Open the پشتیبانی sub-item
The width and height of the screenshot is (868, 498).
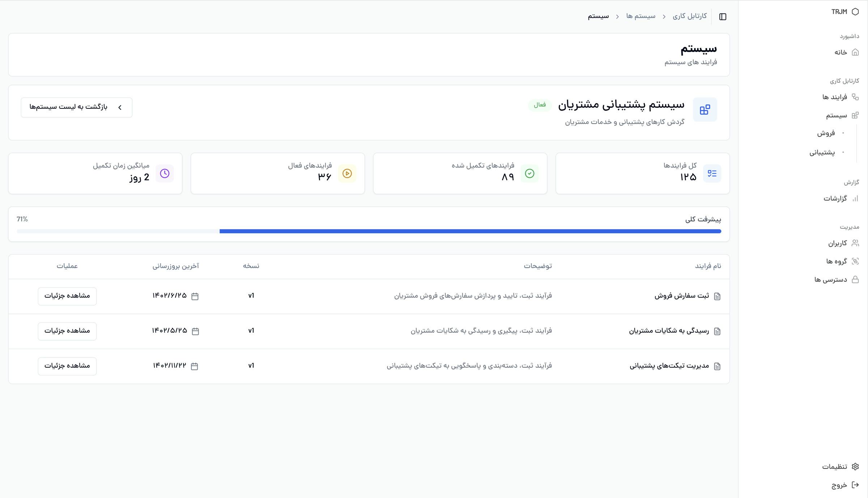[x=822, y=153]
